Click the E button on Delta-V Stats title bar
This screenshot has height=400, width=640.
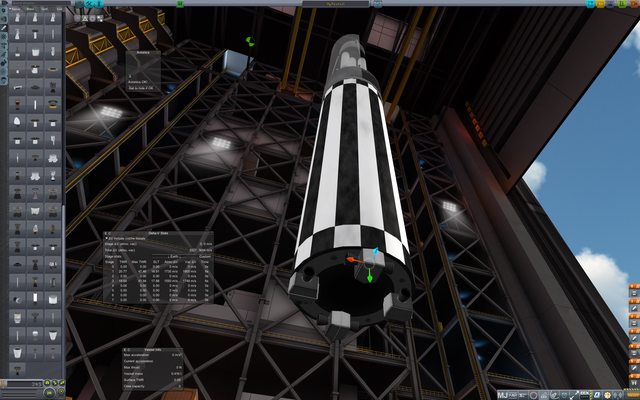105,233
